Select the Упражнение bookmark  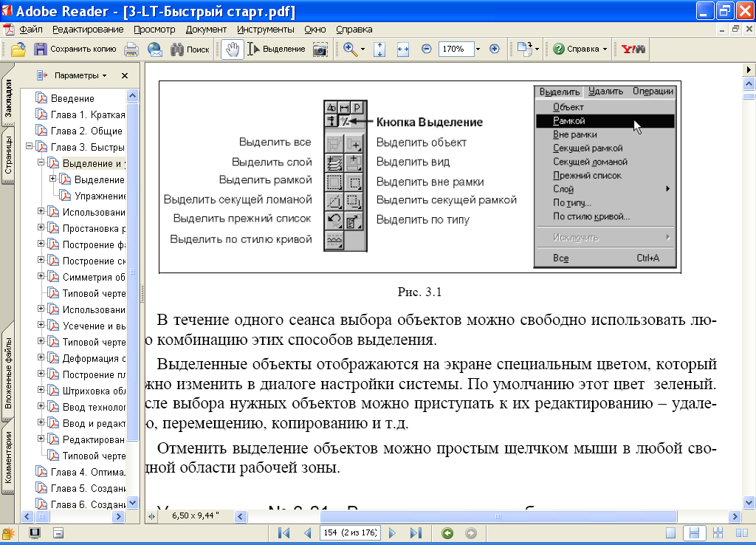click(100, 196)
